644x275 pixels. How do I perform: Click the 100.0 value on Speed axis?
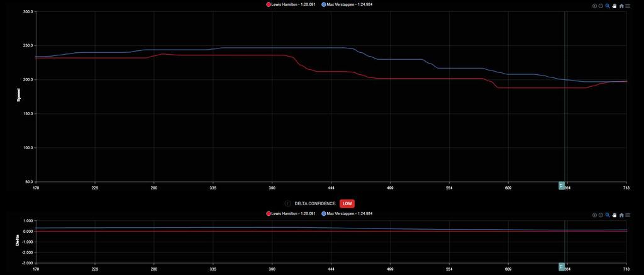[28, 148]
